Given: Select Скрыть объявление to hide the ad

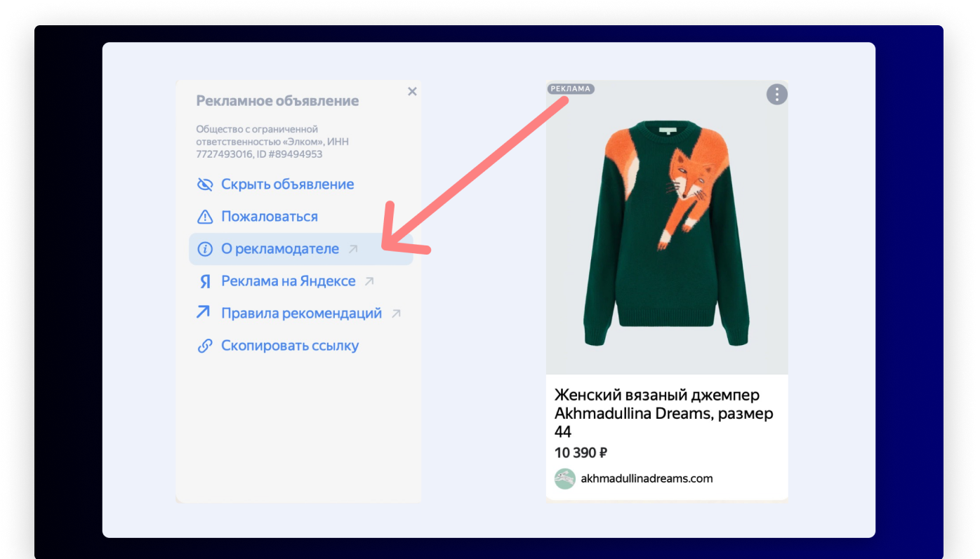Looking at the screenshot, I should tap(286, 184).
